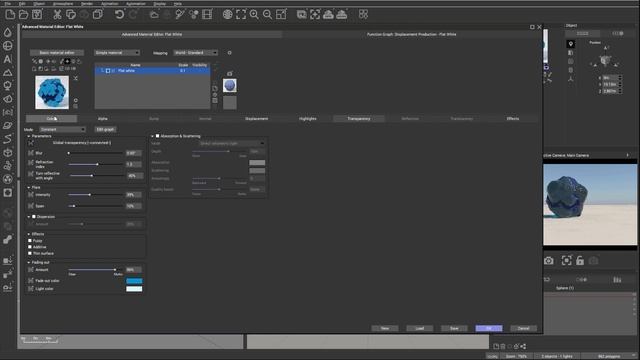Switch to the Effects tab
Viewport: 640px width, 360px height.
[x=513, y=119]
